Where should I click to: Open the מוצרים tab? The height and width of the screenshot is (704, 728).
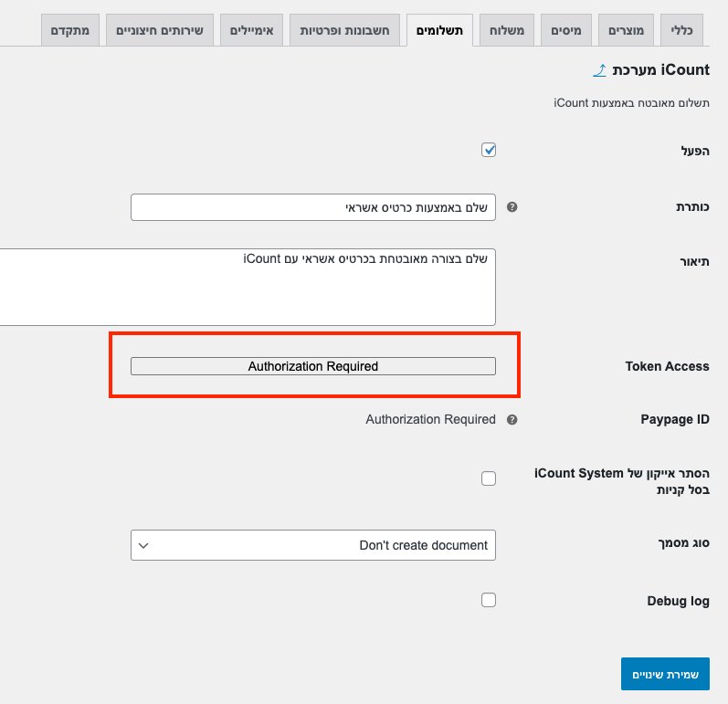coord(626,31)
